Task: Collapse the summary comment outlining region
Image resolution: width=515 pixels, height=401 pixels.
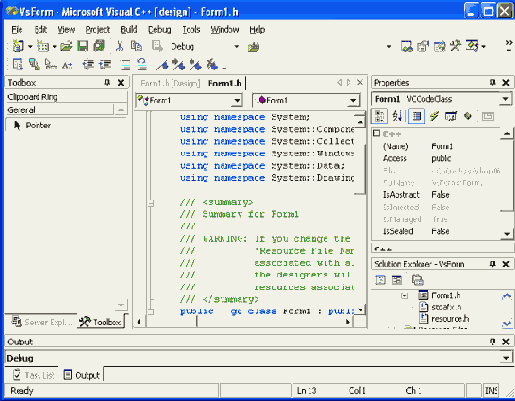Action: [x=151, y=202]
